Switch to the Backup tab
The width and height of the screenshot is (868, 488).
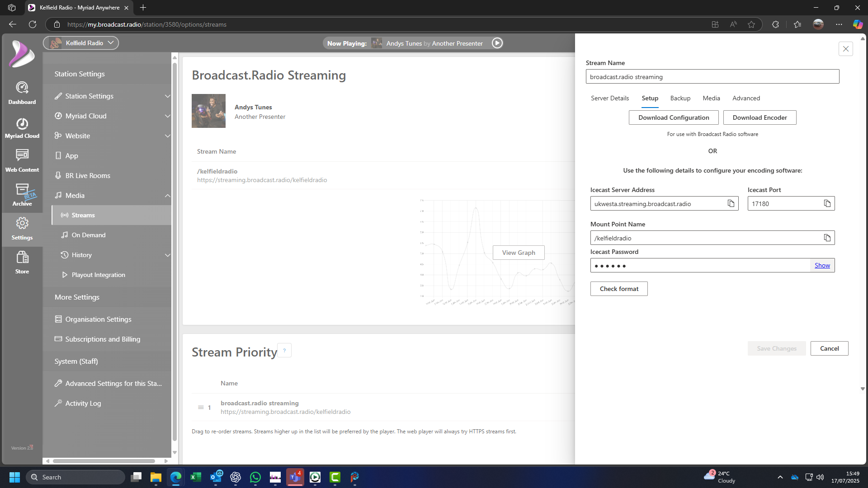680,98
